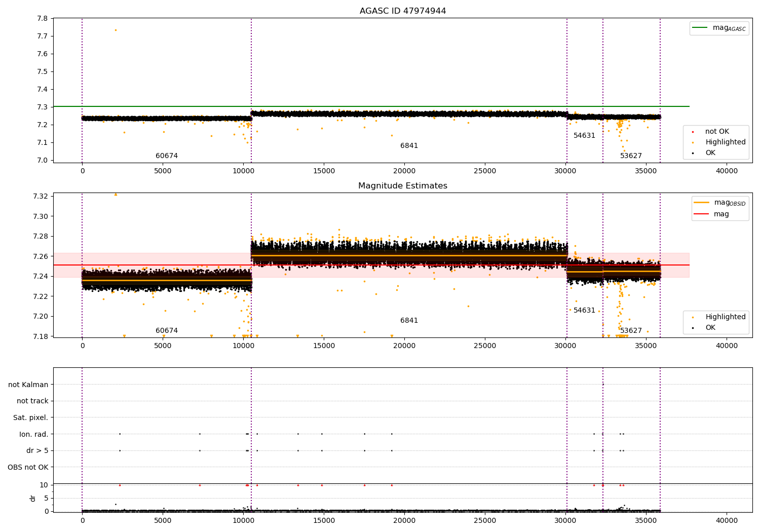The height and width of the screenshot is (532, 760).
Task: Click the 10 tick on the dr axis
Action: point(44,485)
